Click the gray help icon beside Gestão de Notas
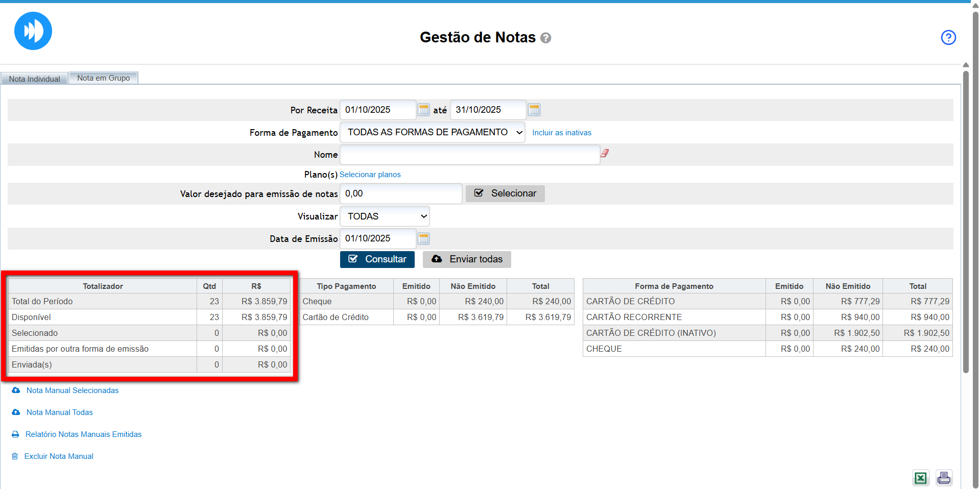This screenshot has height=489, width=980. pos(545,38)
